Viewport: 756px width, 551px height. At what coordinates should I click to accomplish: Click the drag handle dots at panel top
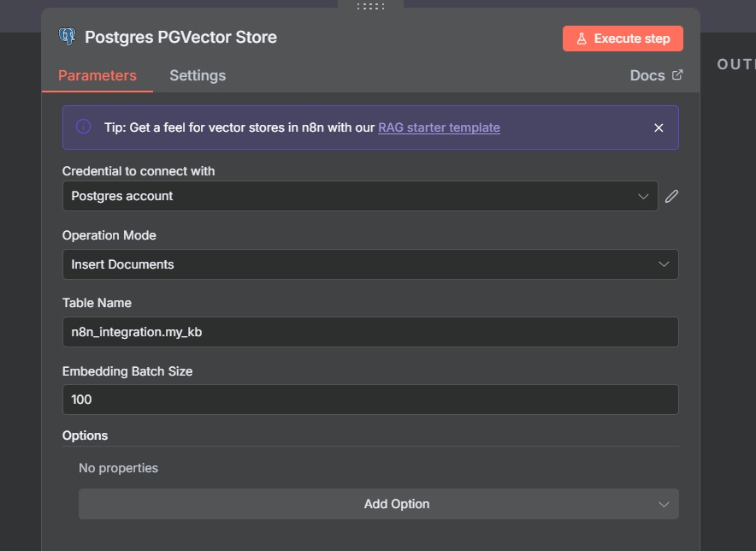pyautogui.click(x=371, y=6)
